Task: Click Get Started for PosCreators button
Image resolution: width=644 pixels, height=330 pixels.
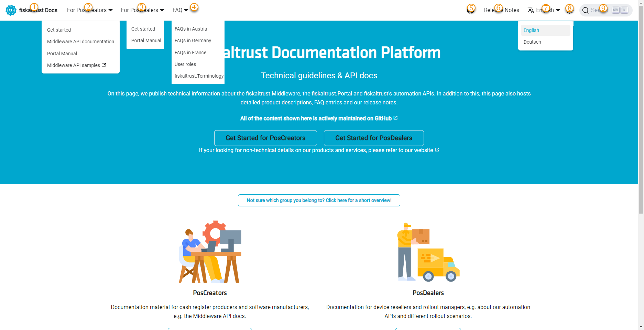Action: tap(265, 138)
